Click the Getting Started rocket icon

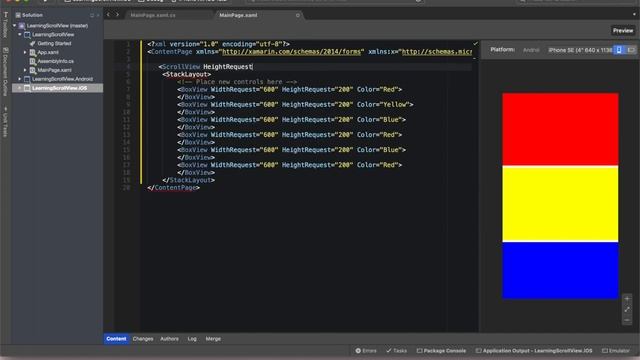click(33, 43)
